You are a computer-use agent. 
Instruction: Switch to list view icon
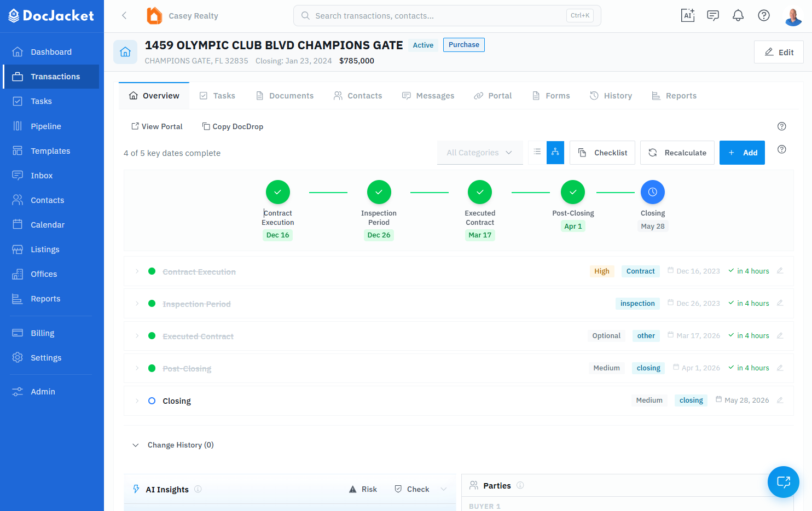(537, 153)
